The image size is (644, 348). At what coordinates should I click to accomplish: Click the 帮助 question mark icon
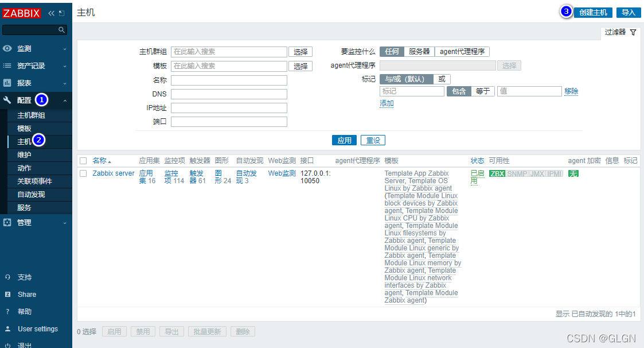coord(7,312)
